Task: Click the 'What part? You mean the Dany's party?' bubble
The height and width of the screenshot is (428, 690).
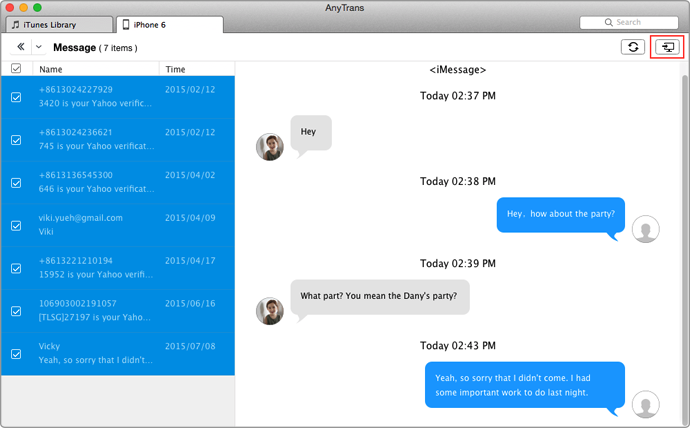Action: tap(380, 297)
